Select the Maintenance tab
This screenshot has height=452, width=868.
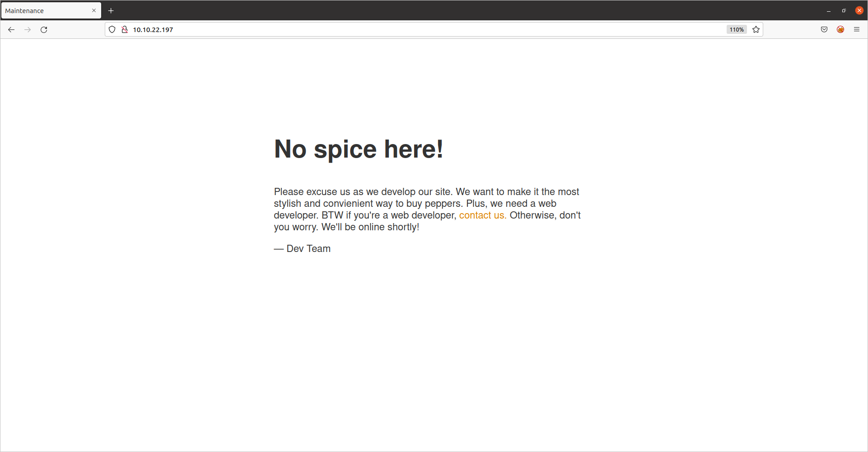click(x=51, y=11)
